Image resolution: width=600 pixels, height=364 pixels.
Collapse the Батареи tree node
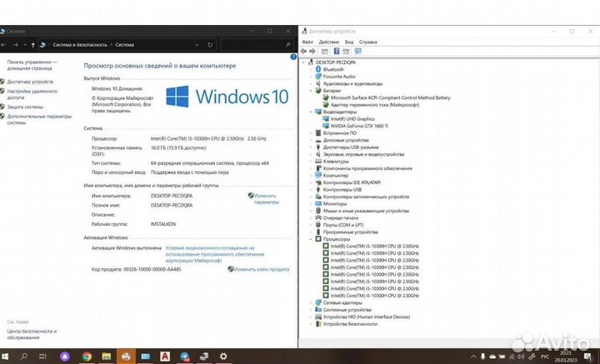(312, 90)
